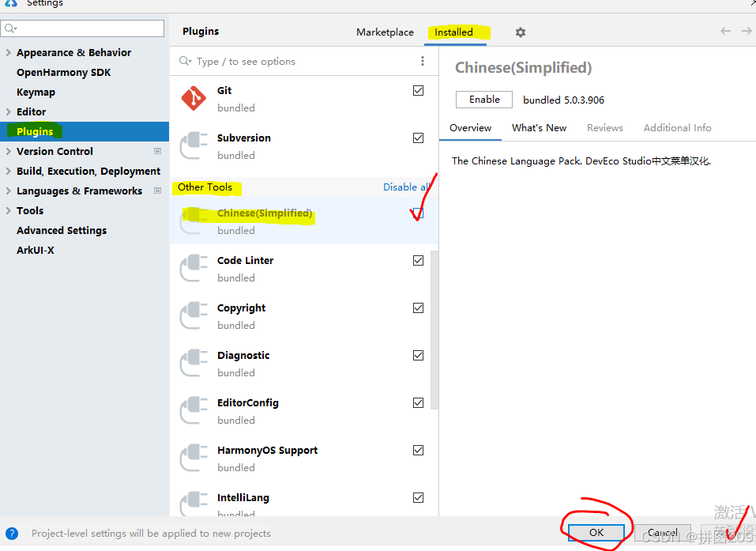Disable the Git plugin checkbox
This screenshot has height=551, width=756.
tap(418, 90)
